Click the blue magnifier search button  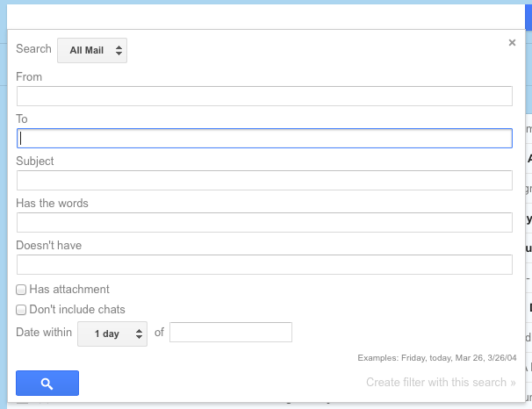tap(47, 384)
